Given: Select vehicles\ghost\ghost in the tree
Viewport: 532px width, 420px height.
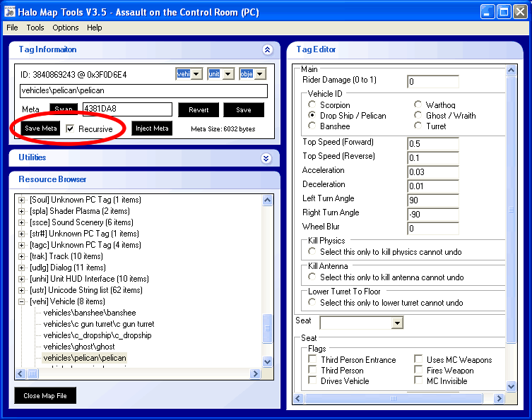Looking at the screenshot, I should [78, 347].
